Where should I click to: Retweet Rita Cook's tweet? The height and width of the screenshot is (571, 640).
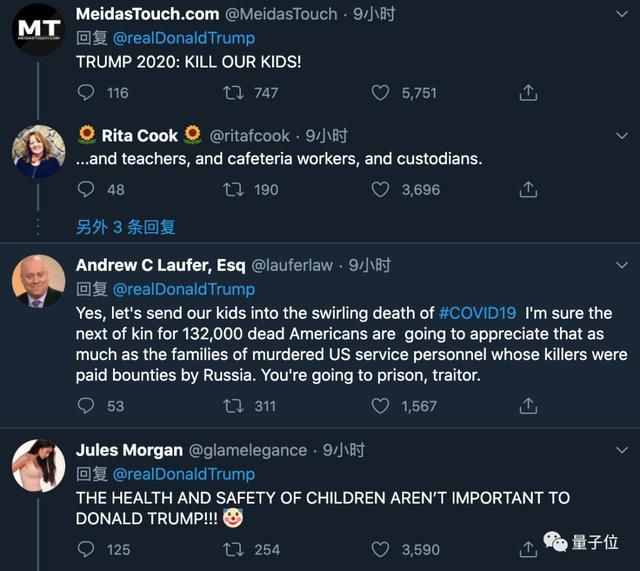tap(233, 189)
